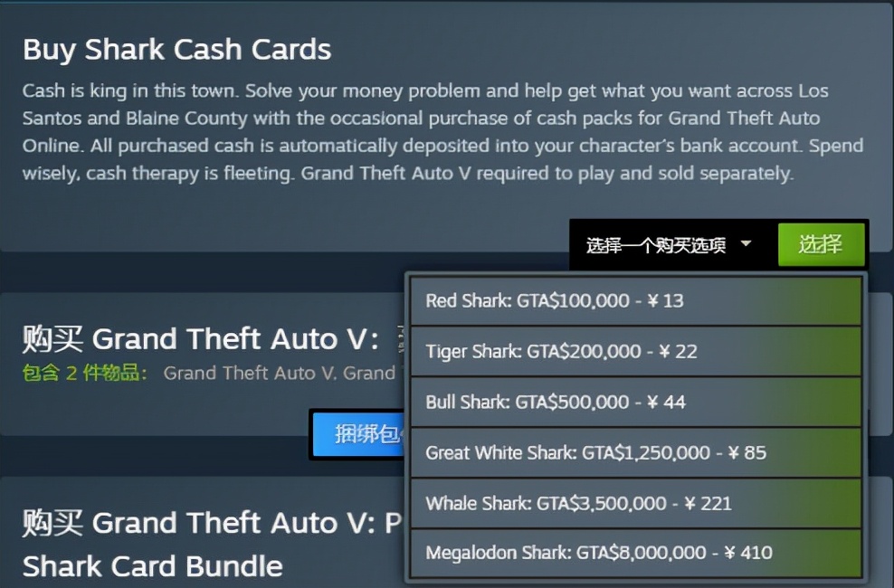Click the purchase option dropdown arrow

(746, 244)
